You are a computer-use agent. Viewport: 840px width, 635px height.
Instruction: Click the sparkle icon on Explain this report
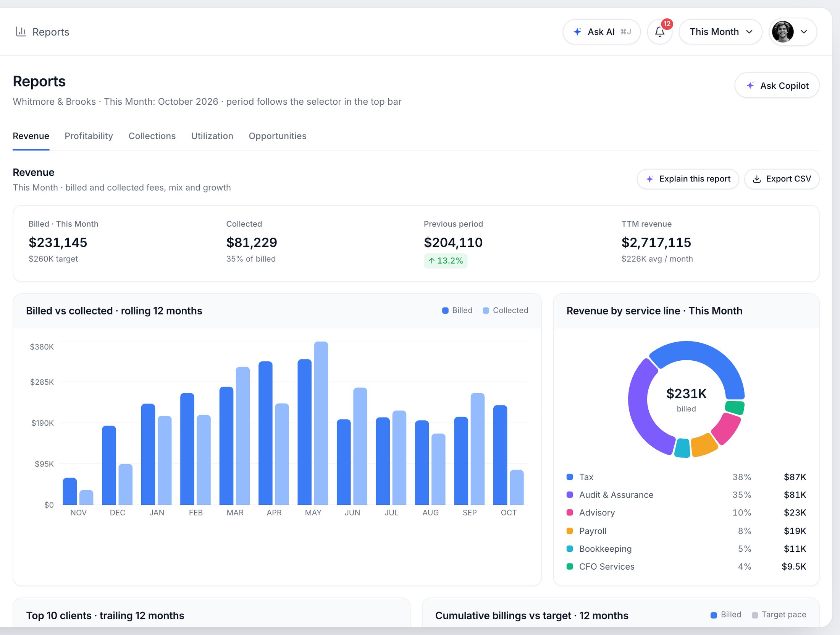point(649,179)
